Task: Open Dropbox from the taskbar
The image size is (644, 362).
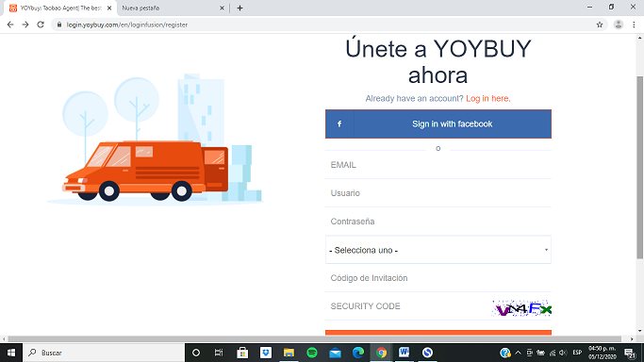Action: click(x=266, y=353)
